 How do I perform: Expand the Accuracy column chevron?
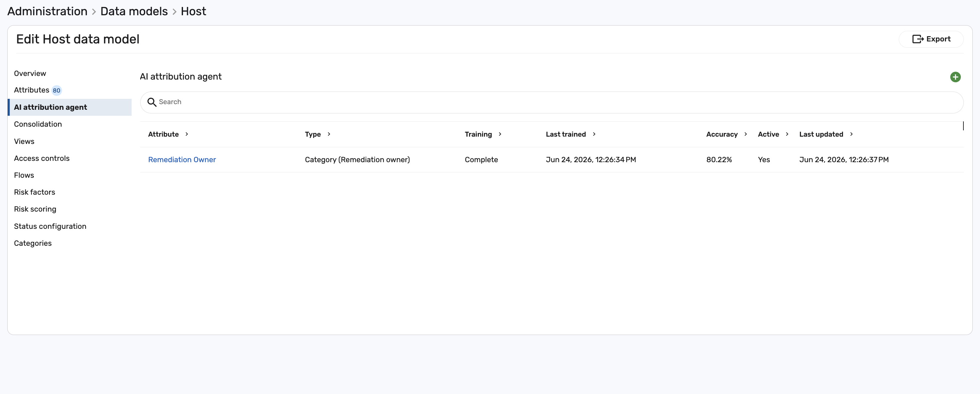(746, 134)
